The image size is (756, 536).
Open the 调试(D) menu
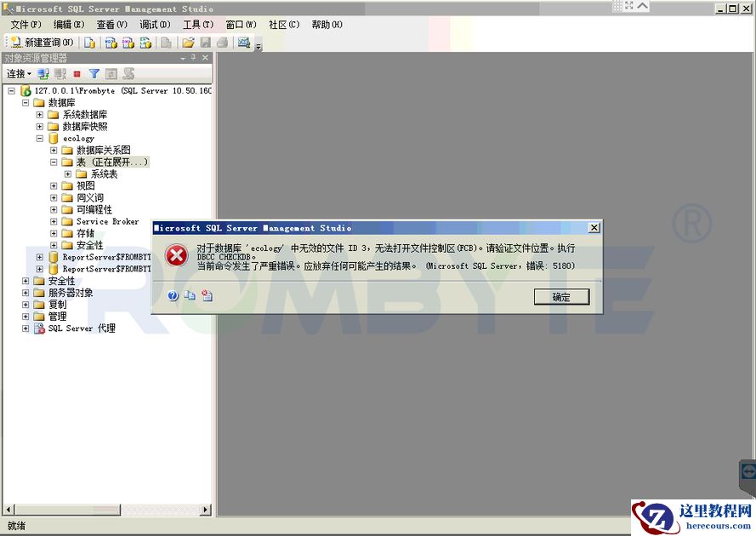click(155, 25)
